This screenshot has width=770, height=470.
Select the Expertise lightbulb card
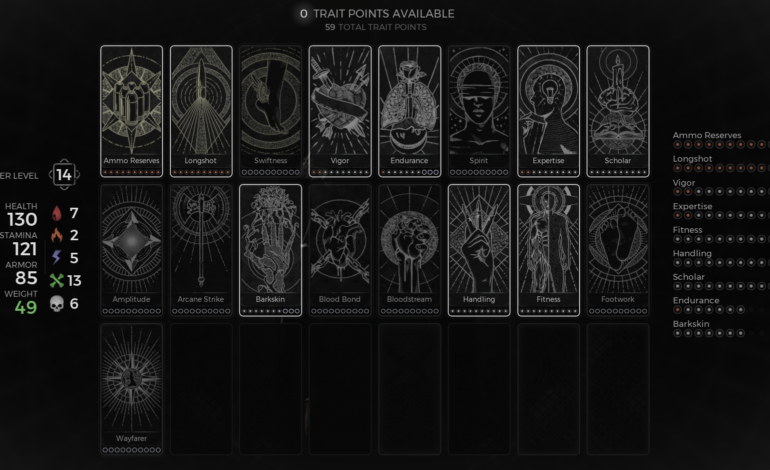[548, 111]
